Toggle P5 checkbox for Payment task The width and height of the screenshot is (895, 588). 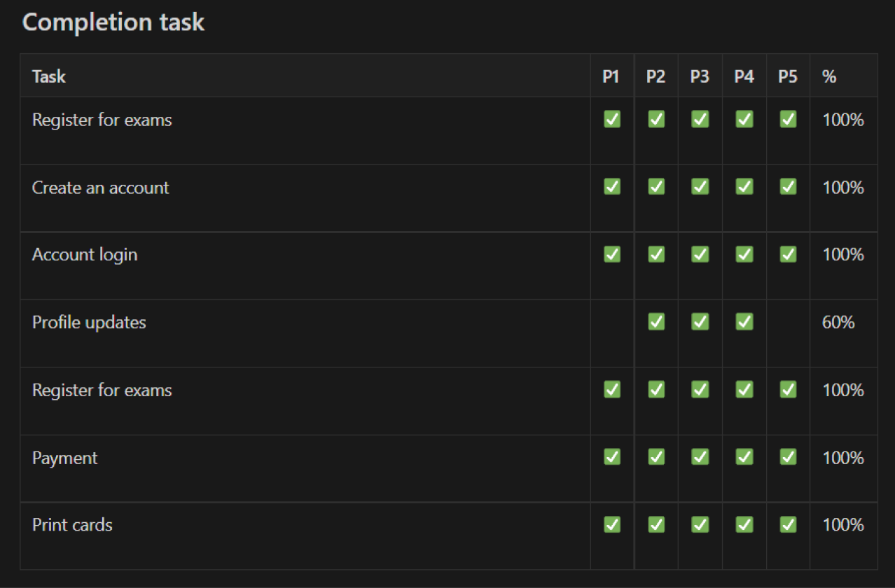[x=788, y=457]
